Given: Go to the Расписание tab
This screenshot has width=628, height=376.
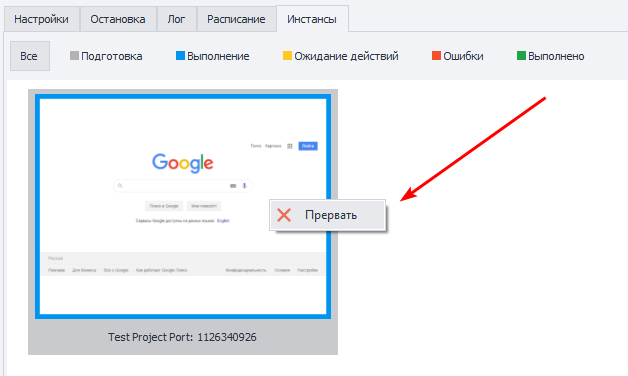Looking at the screenshot, I should click(x=236, y=19).
